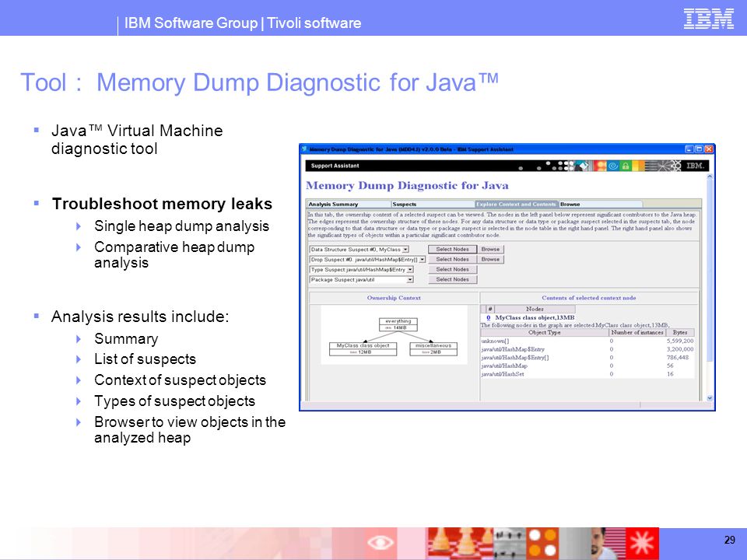Expand the Data Structure Suspect dropdown
The image size is (747, 560).
click(405, 250)
